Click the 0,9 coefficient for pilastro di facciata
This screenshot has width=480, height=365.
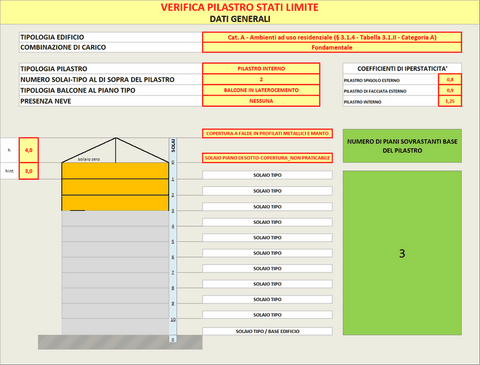[450, 90]
